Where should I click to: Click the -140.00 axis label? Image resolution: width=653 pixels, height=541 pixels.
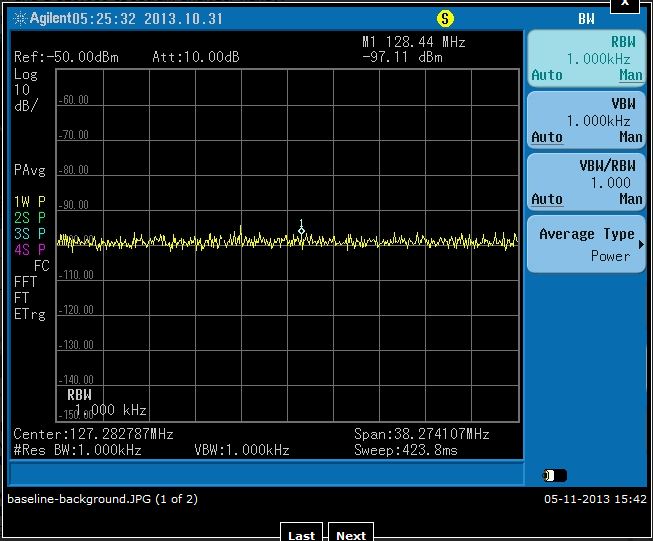[76, 380]
